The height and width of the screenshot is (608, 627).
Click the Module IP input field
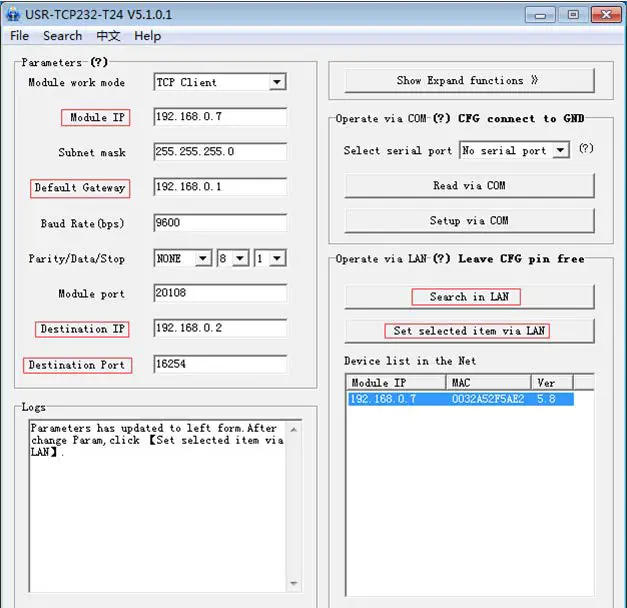pos(220,117)
